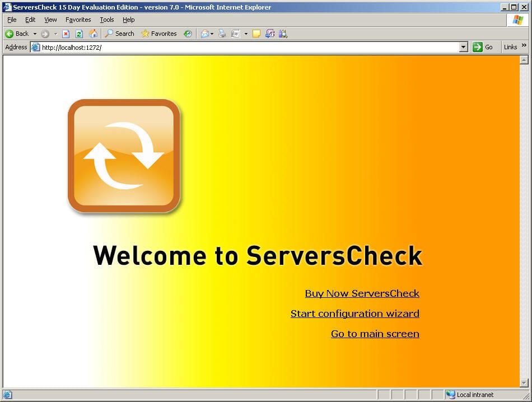Click the Research toolbar icon
This screenshot has height=402, width=532.
tap(283, 34)
